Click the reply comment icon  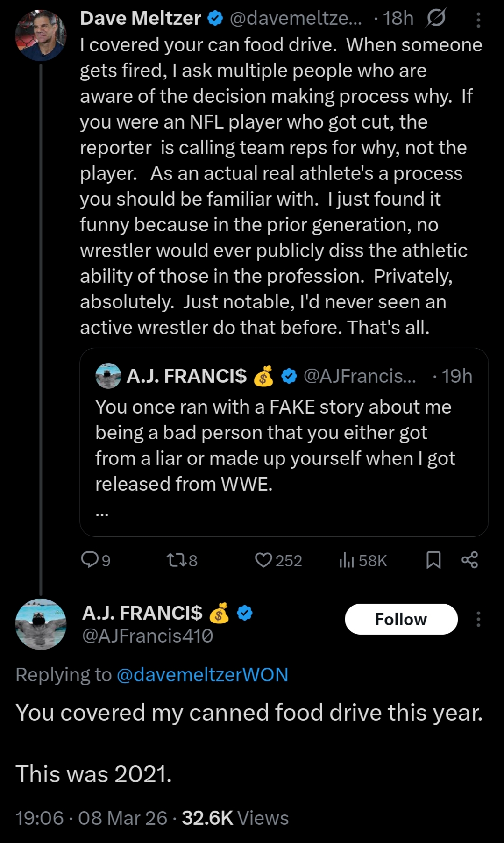(x=89, y=560)
